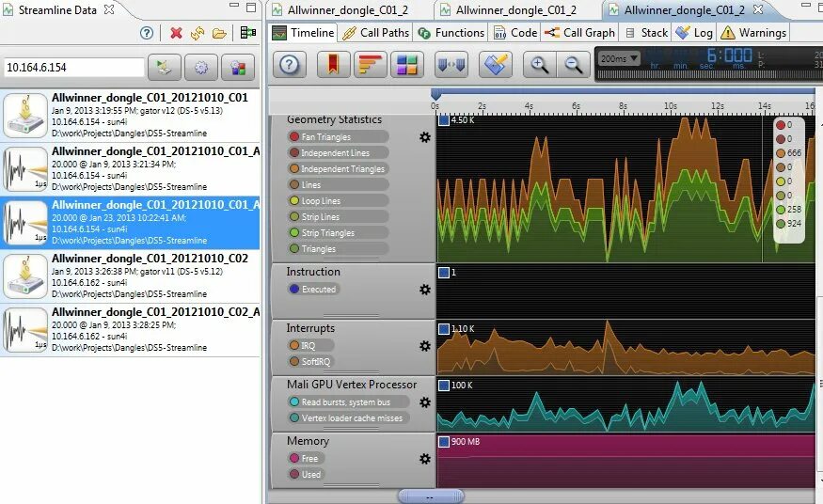Screen dimensions: 823x504
Task: Minimize the Streamline Data panel
Action: (234, 6)
